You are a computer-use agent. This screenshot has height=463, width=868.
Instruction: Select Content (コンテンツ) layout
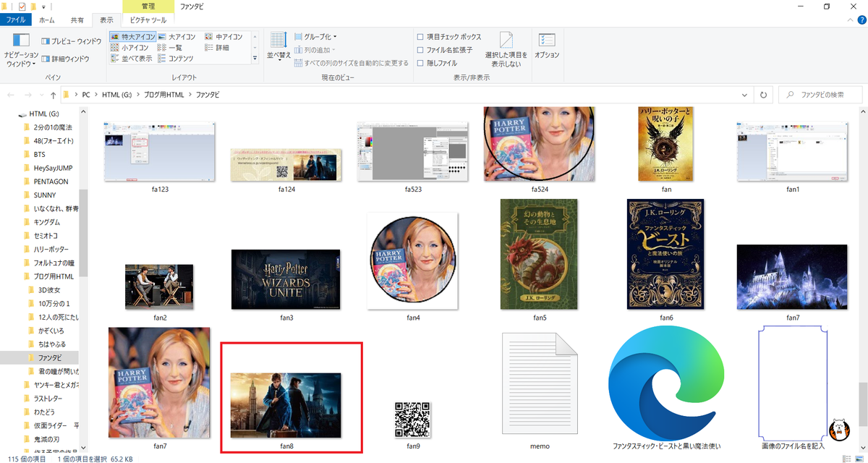pos(175,58)
